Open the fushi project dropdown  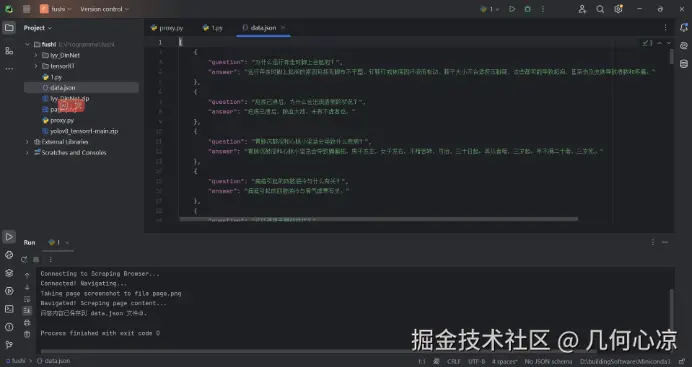pos(56,9)
